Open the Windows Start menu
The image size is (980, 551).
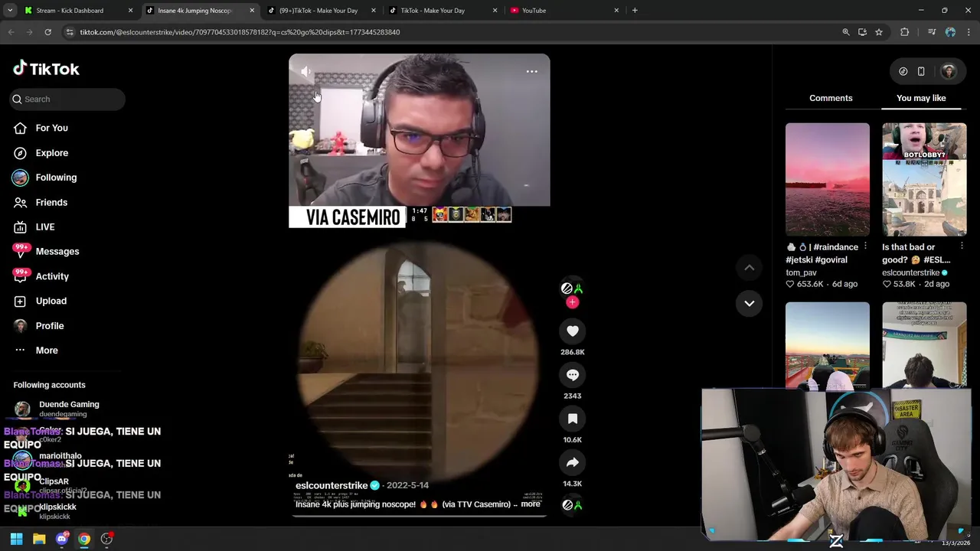[x=16, y=540]
